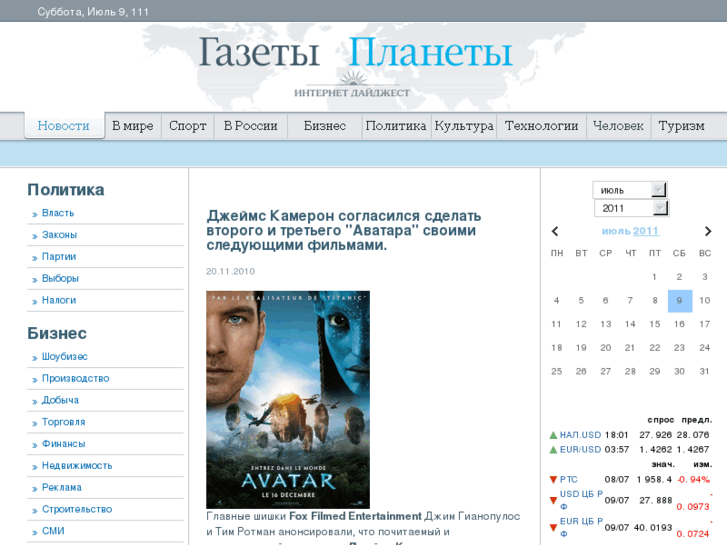The width and height of the screenshot is (727, 545).
Task: Click the article date 20.11.2010
Action: pos(230,271)
